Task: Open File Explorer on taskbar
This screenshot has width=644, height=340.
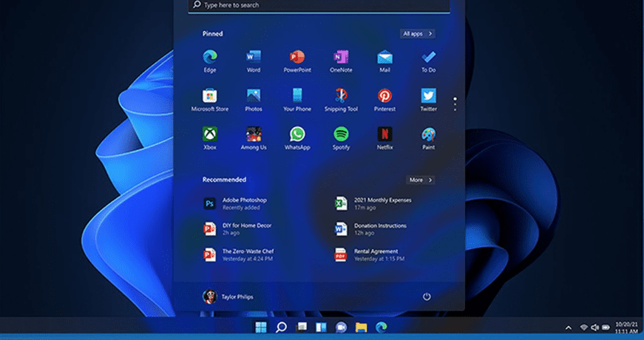Action: tap(361, 327)
